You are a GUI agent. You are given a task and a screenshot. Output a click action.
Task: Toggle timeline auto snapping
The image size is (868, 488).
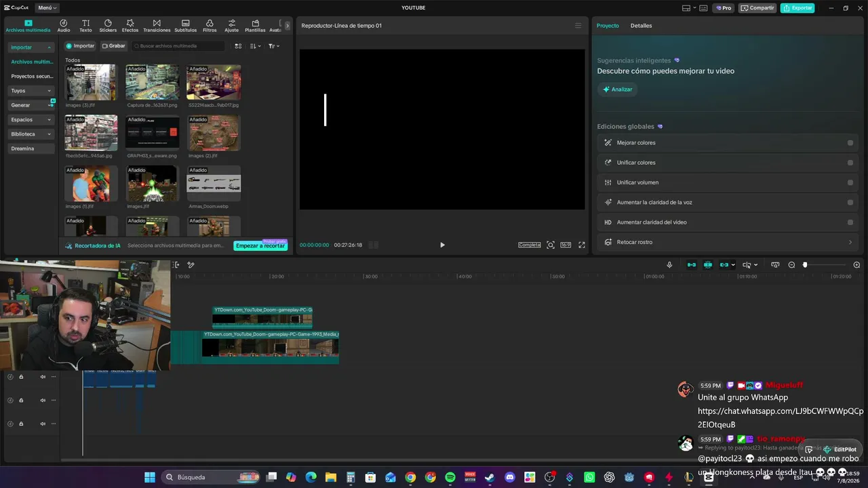tap(708, 265)
